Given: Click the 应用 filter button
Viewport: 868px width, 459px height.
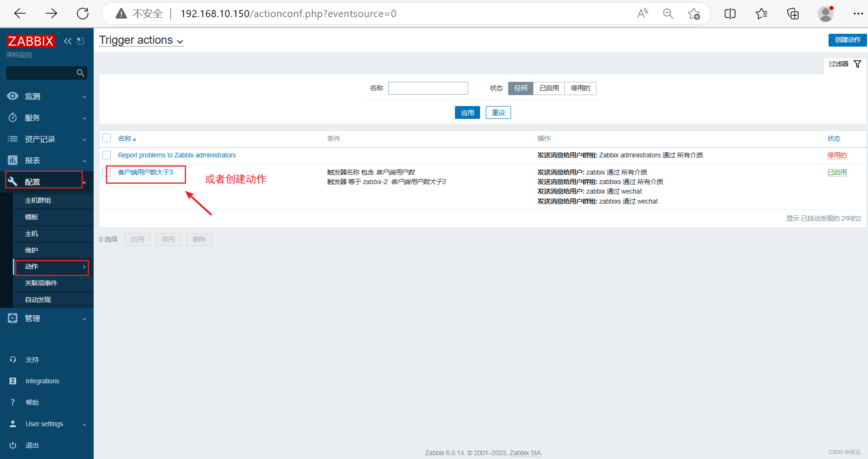Looking at the screenshot, I should coord(467,113).
